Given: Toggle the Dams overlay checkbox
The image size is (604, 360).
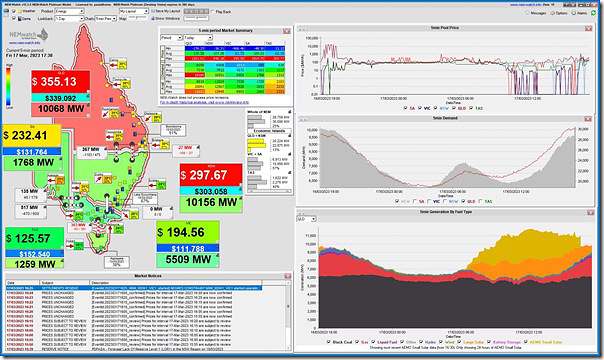Looking at the screenshot, I should click(14, 18).
